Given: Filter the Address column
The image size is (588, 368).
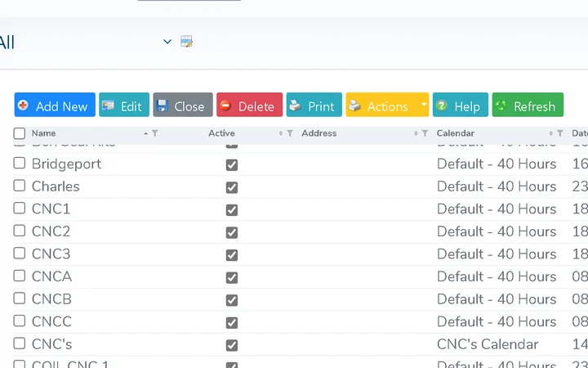Looking at the screenshot, I should (425, 133).
